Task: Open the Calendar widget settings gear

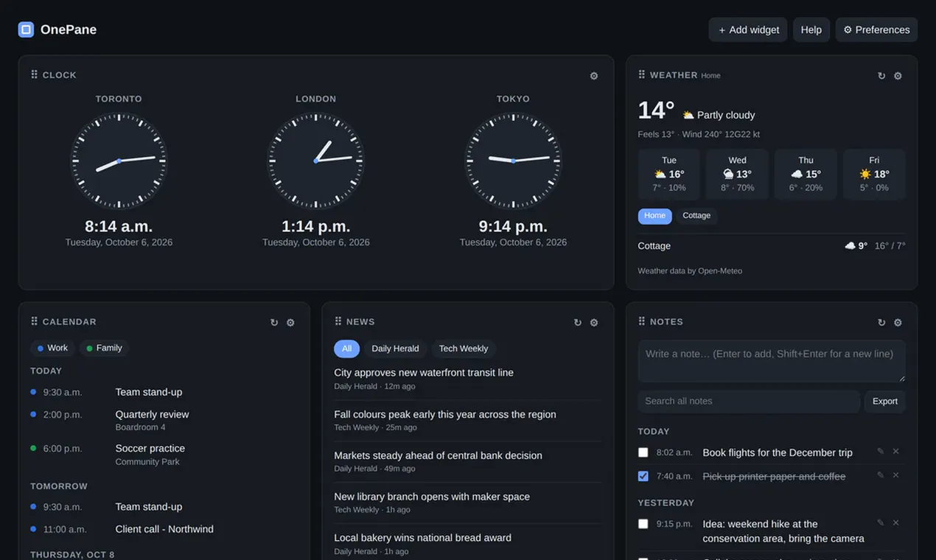Action: 290,323
